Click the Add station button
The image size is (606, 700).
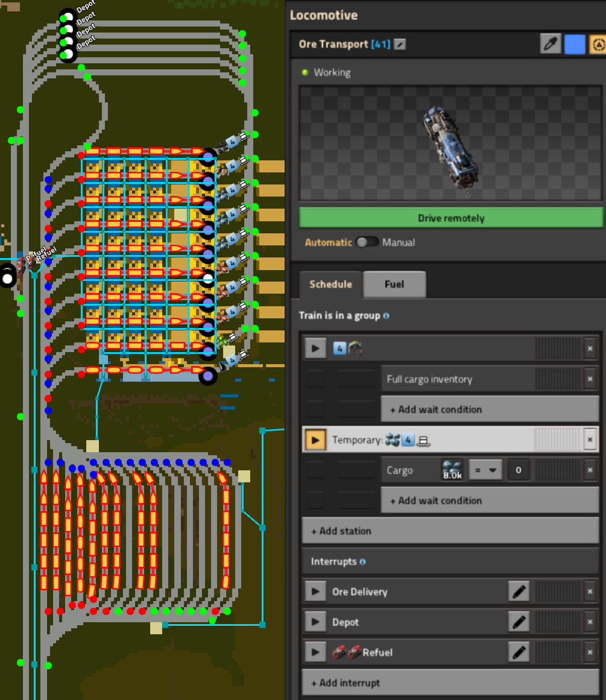point(450,531)
